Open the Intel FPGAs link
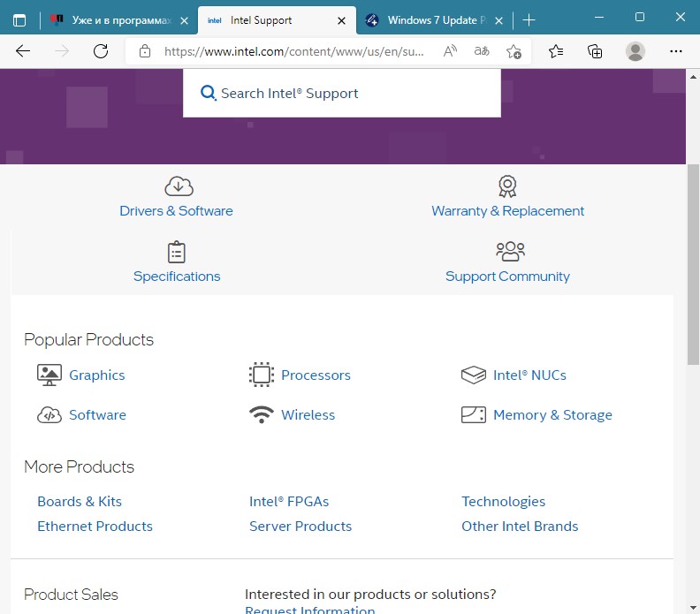700x614 pixels. [289, 502]
